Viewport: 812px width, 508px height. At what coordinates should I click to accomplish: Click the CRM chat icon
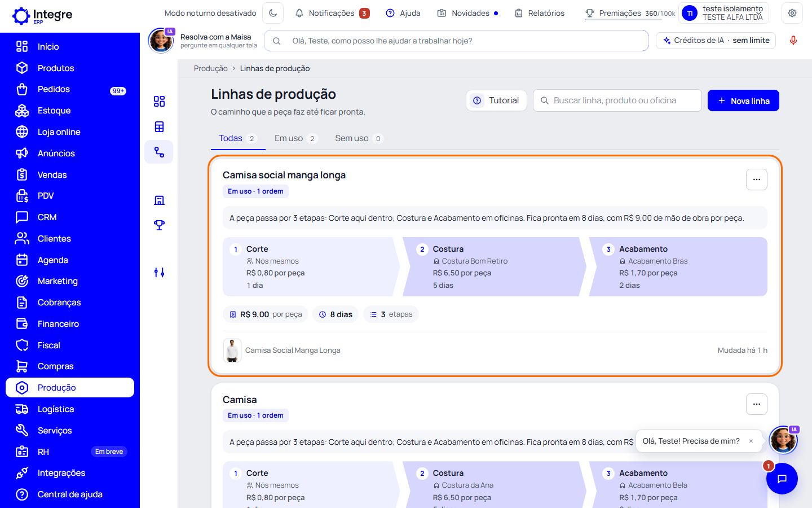[x=22, y=217]
